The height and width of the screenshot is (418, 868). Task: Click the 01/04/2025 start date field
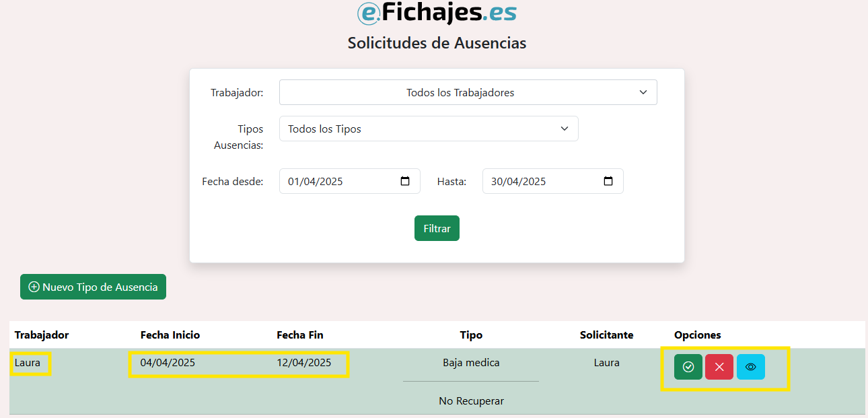(350, 181)
